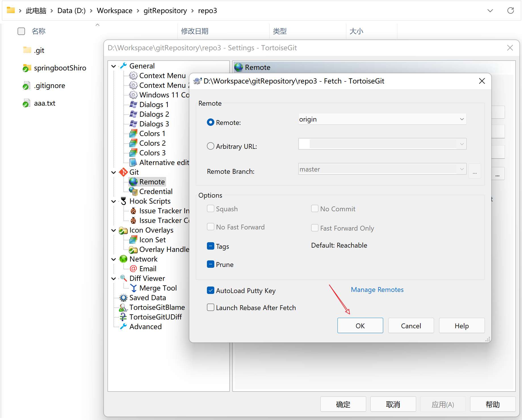
Task: Click the TortoiseGitBlame icon
Action: (x=123, y=307)
